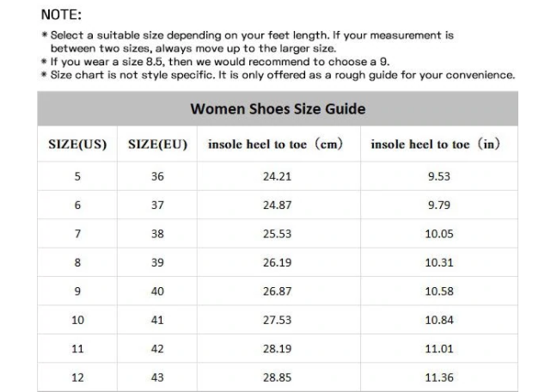Click the 11.01 inch measurement cell
The width and height of the screenshot is (557, 392).
coord(438,349)
